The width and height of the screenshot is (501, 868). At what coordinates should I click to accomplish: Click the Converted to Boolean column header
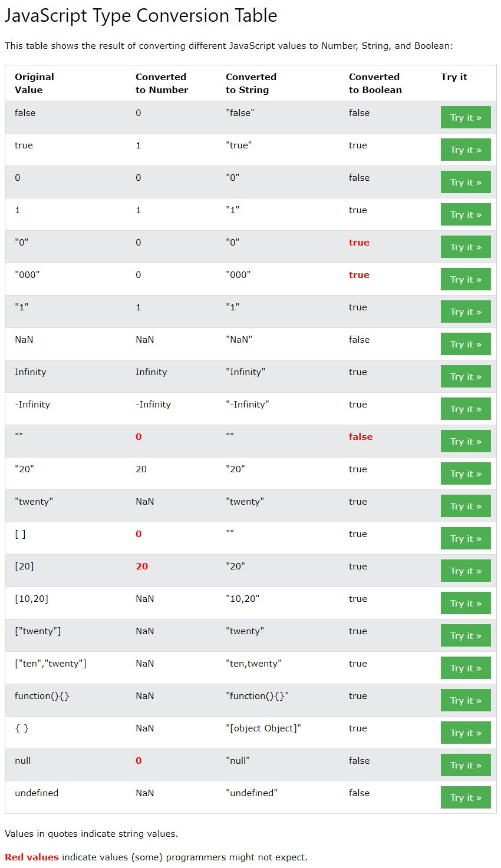(x=375, y=84)
